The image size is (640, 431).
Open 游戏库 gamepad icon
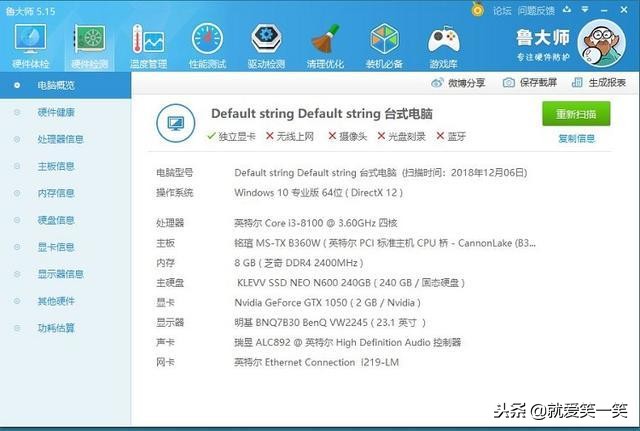pos(444,40)
